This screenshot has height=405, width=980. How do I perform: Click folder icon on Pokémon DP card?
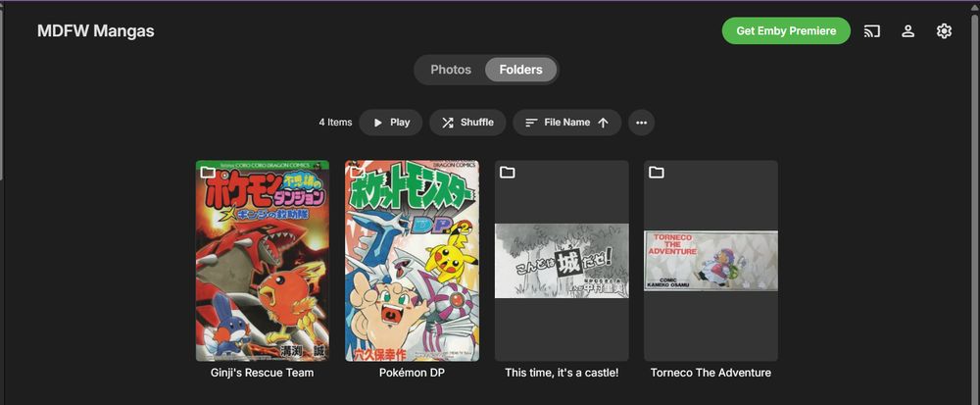click(358, 172)
